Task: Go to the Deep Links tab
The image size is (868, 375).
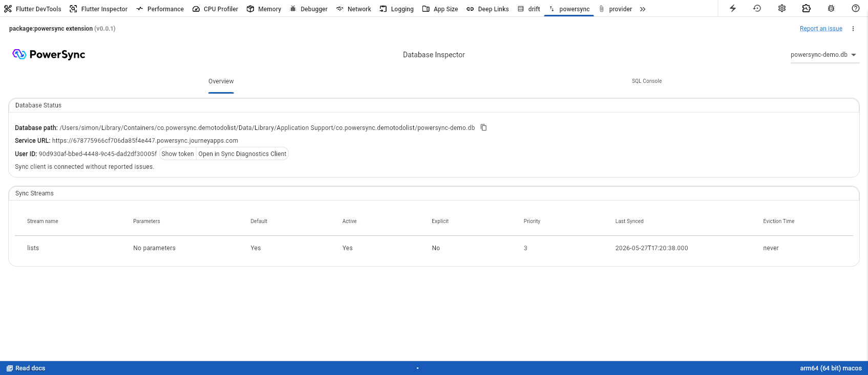Action: 488,9
